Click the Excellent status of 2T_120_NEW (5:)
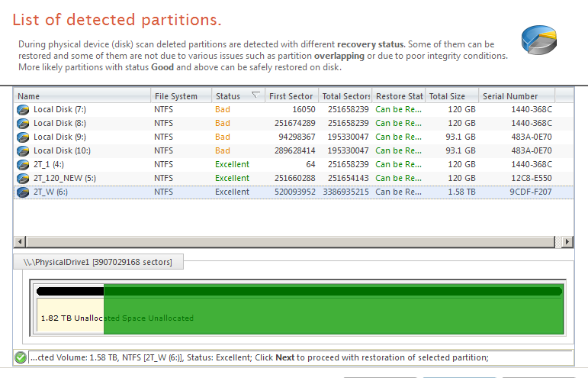 [232, 178]
